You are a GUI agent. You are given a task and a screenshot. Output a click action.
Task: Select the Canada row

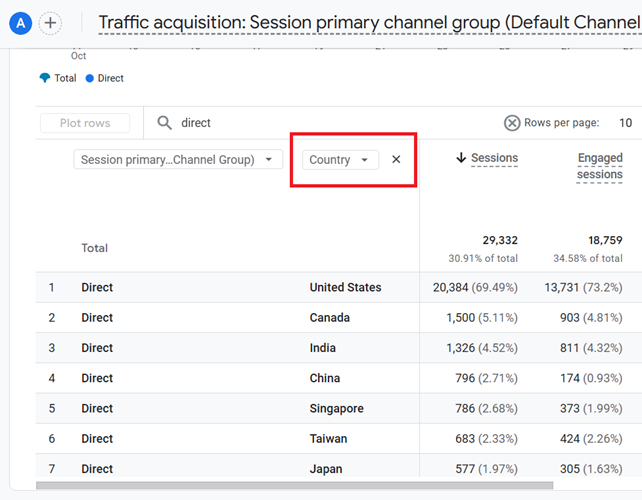(329, 318)
